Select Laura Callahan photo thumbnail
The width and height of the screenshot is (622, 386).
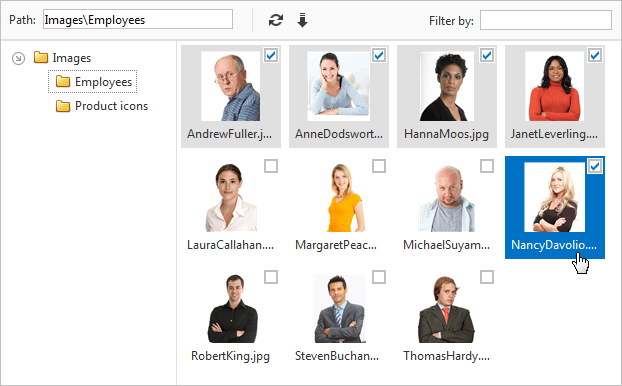(x=230, y=197)
